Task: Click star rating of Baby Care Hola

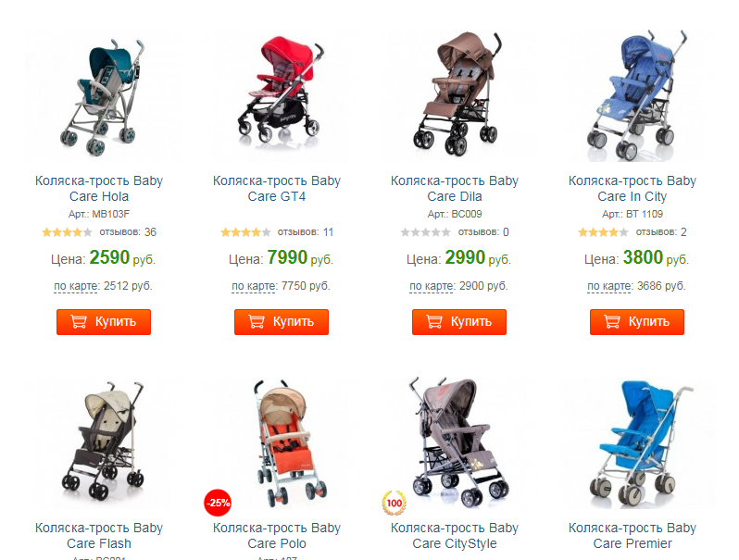Action: pyautogui.click(x=67, y=232)
